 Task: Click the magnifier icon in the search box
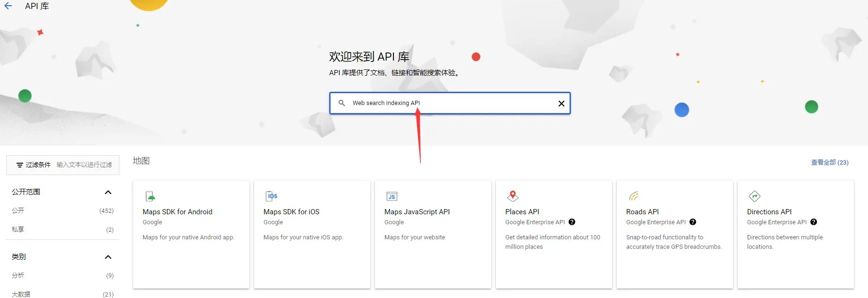pyautogui.click(x=342, y=103)
